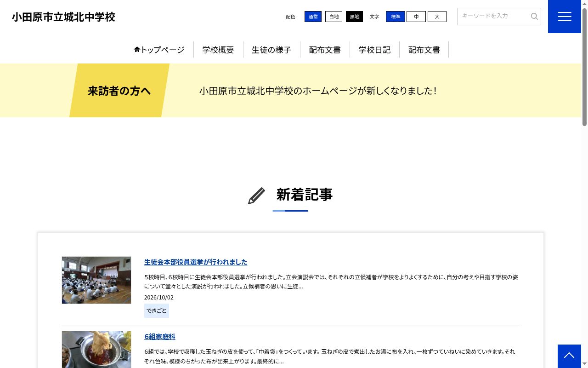The width and height of the screenshot is (588, 368).
Task: Set text size to 中
Action: 416,17
